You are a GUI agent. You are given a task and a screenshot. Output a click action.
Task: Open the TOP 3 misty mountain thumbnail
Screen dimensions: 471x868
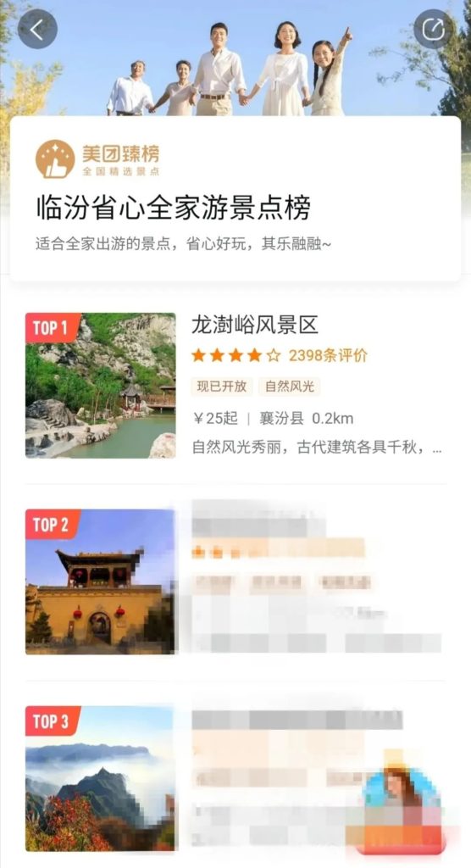click(x=101, y=778)
